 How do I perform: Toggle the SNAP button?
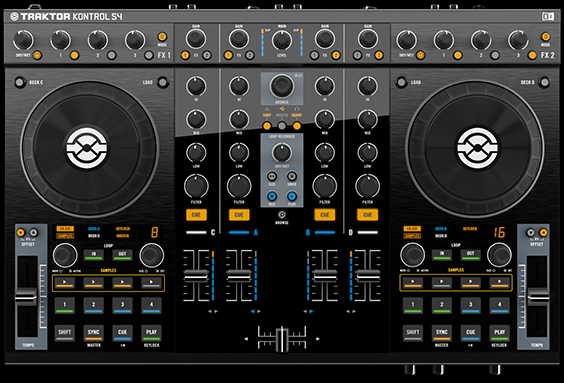[267, 126]
